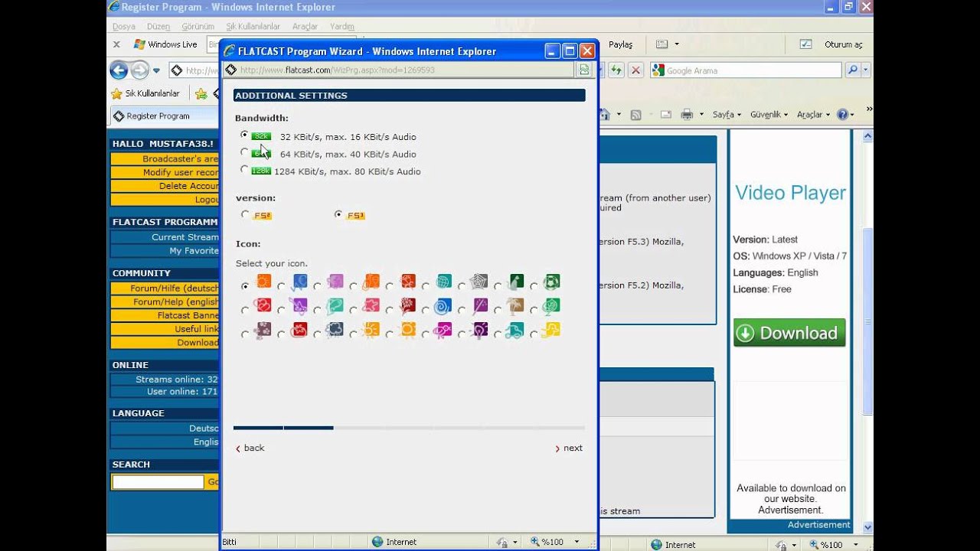Screen dimensions: 980x551
Task: Pick the red hearts program icon
Action: pyautogui.click(x=263, y=306)
